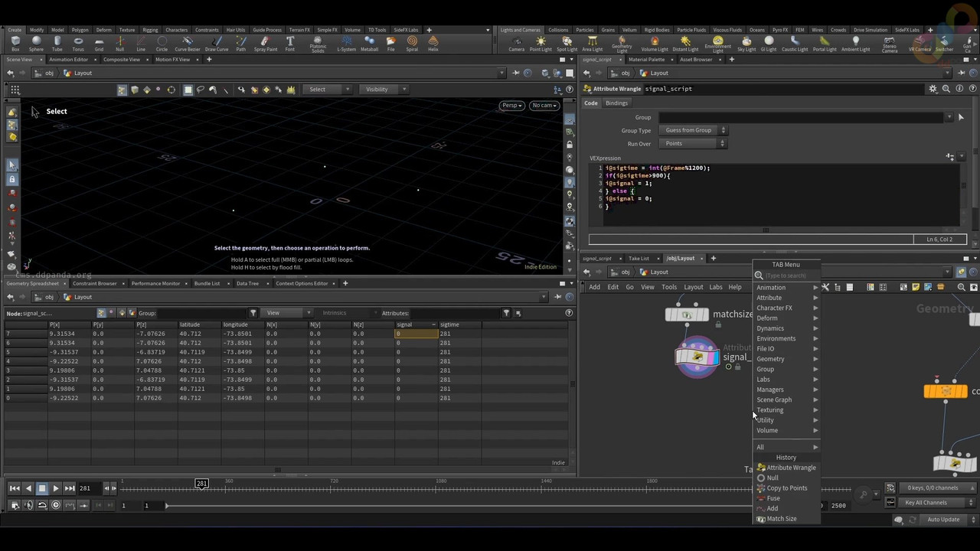Viewport: 980px width, 551px height.
Task: Create a Point Light
Action: (x=541, y=44)
